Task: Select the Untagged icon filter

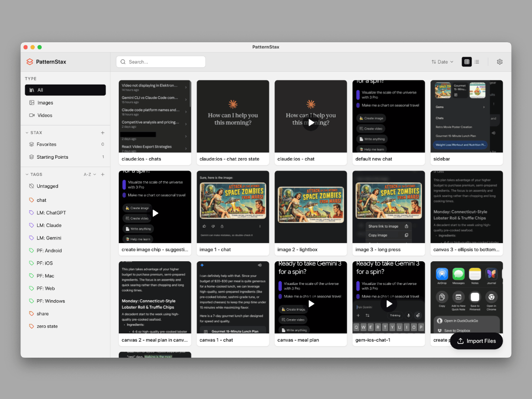Action: pyautogui.click(x=31, y=186)
